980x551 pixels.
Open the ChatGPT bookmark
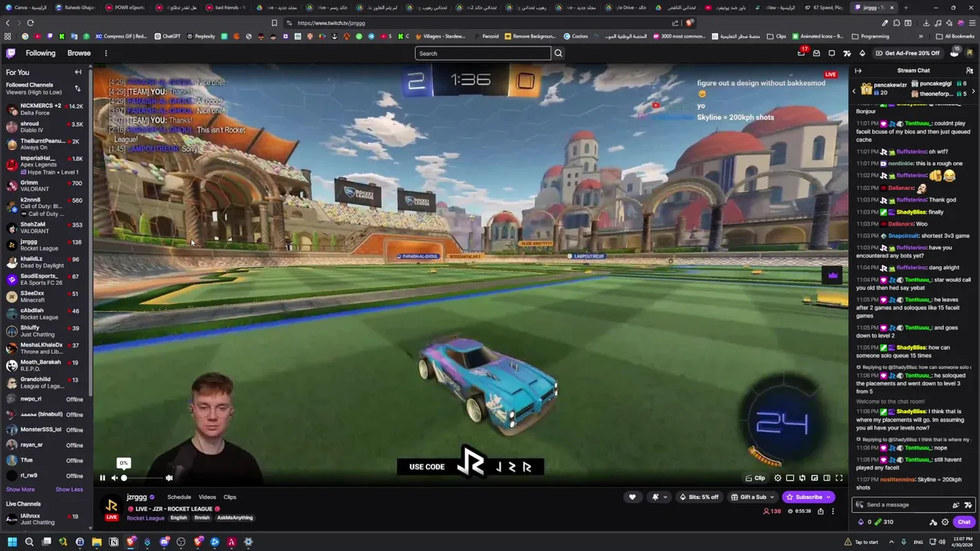(x=167, y=36)
